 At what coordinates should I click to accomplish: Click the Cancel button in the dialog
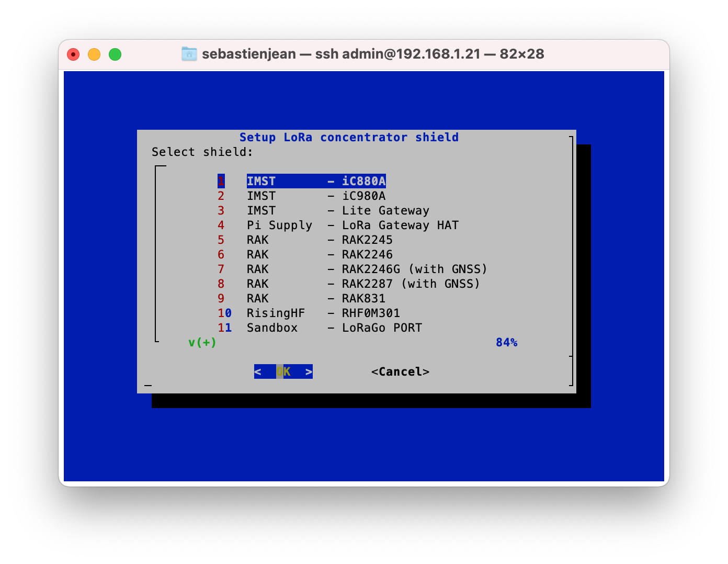(401, 371)
